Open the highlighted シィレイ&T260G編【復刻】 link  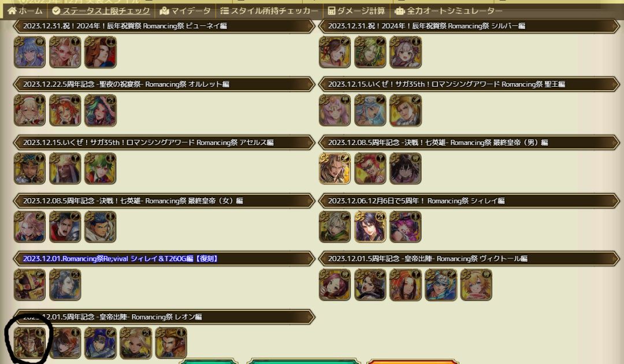click(121, 259)
